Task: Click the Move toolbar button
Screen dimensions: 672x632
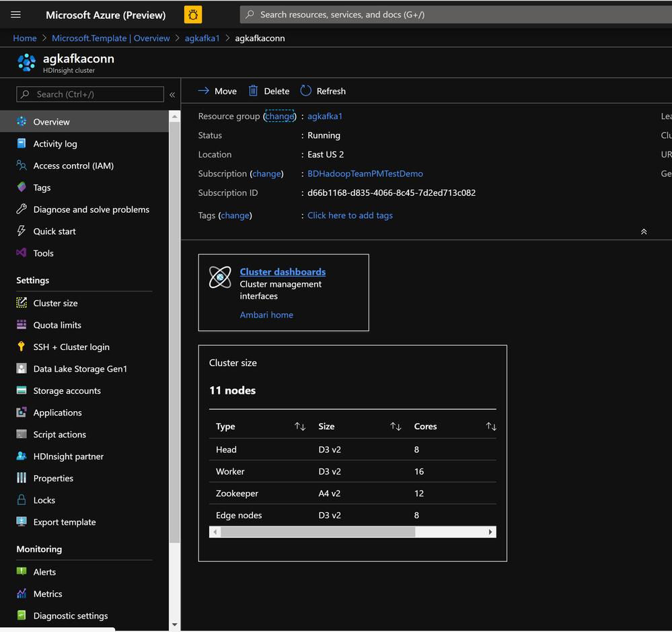Action: click(217, 91)
